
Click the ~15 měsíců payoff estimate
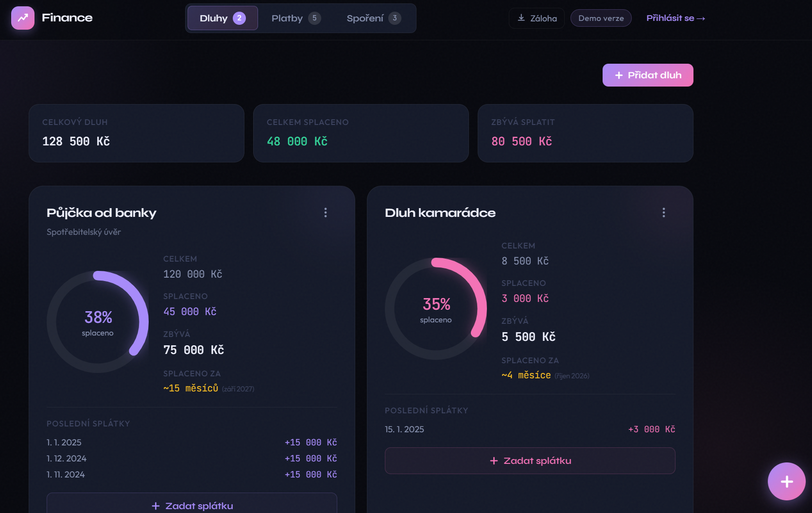point(191,389)
